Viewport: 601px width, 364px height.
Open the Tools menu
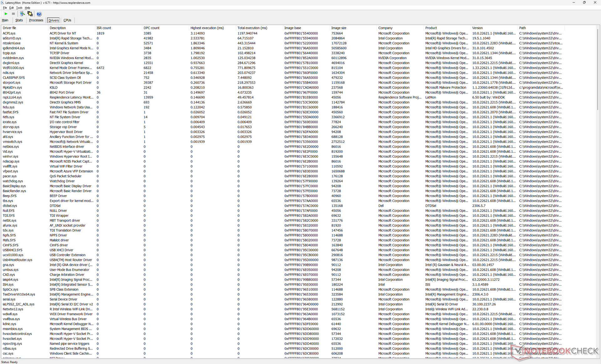click(x=19, y=8)
